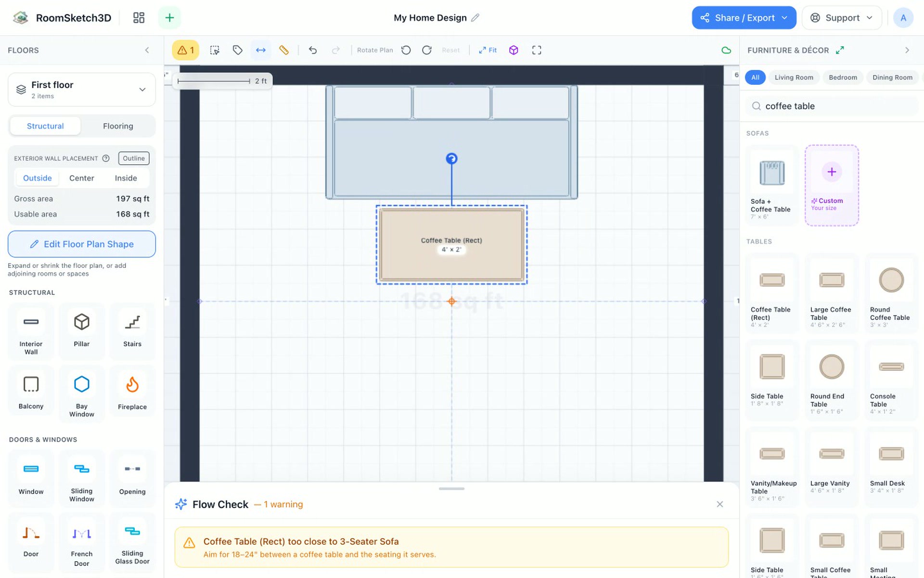924x578 pixels.
Task: Select Outside wall placement
Action: click(37, 178)
